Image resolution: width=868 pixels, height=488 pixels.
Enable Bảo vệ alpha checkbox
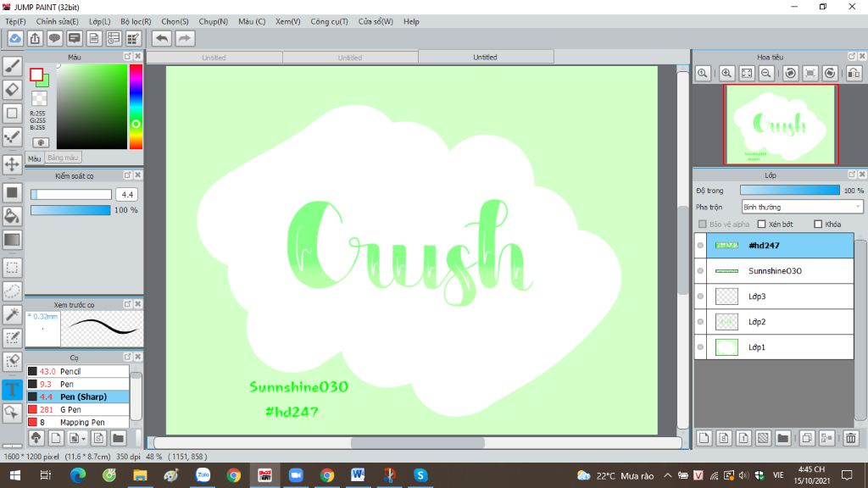pyautogui.click(x=703, y=224)
